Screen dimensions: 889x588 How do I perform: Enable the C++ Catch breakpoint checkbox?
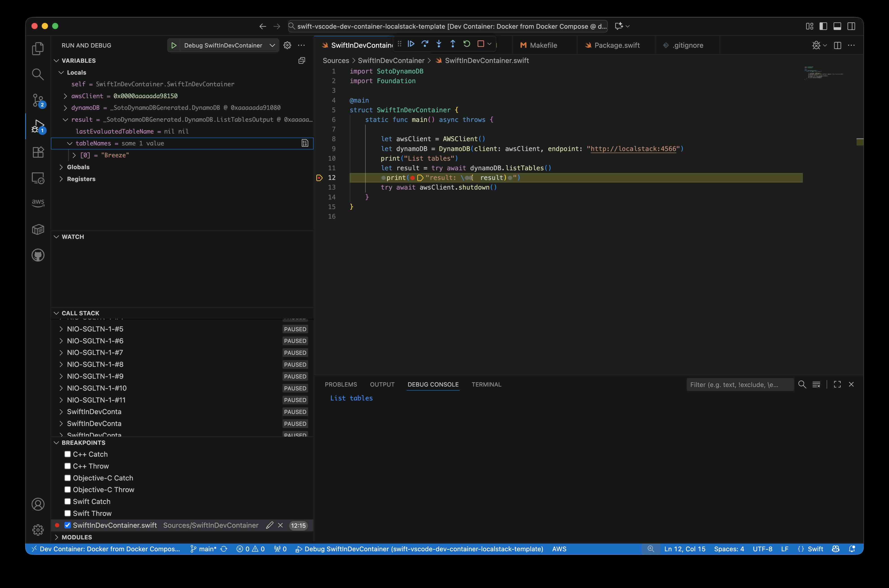(x=68, y=454)
